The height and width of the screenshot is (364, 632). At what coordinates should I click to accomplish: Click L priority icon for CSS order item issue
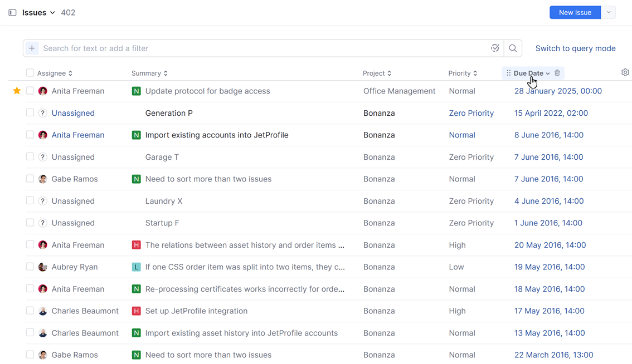pos(136,267)
